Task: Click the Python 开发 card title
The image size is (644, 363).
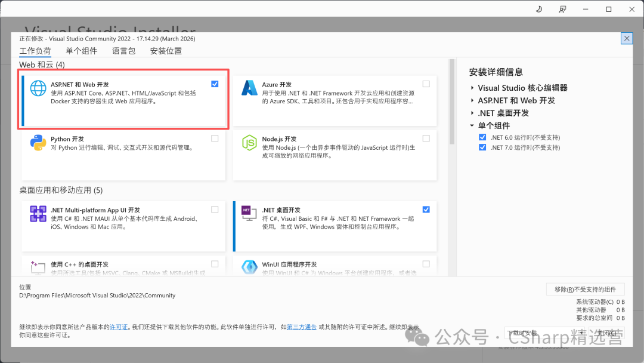Action: click(x=67, y=139)
